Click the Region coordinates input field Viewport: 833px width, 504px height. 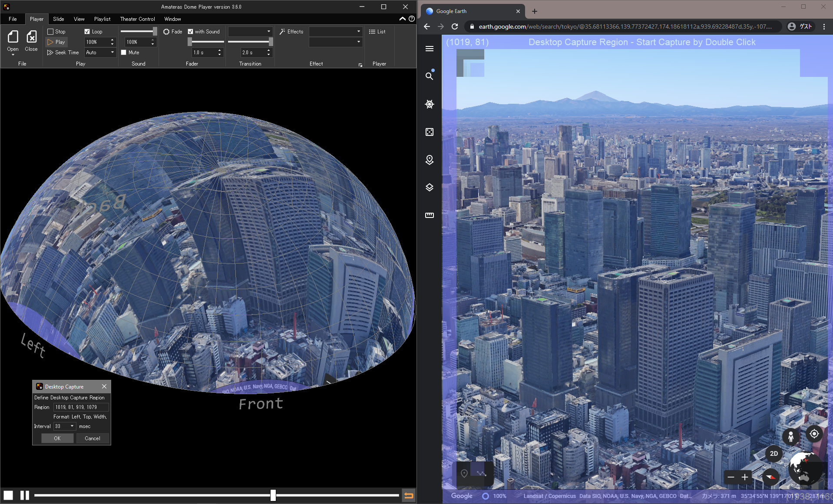click(81, 407)
